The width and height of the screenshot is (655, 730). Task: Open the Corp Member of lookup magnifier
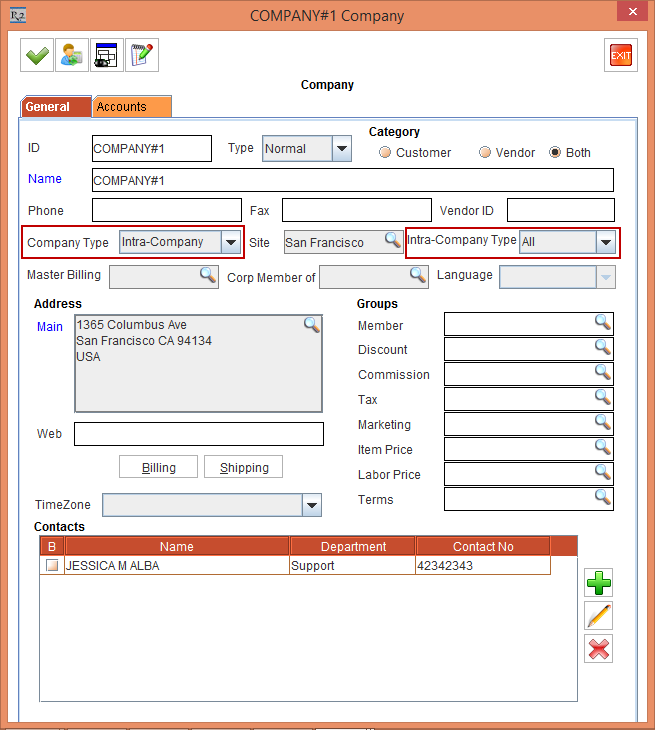click(418, 275)
